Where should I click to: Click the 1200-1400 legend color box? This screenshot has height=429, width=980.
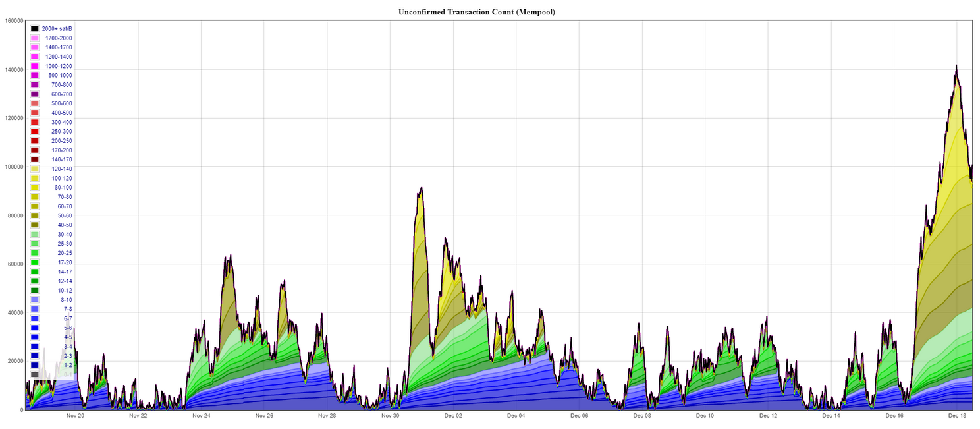pyautogui.click(x=35, y=57)
